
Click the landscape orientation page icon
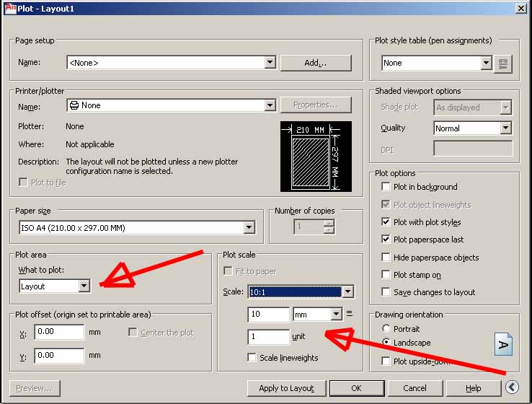pyautogui.click(x=503, y=344)
